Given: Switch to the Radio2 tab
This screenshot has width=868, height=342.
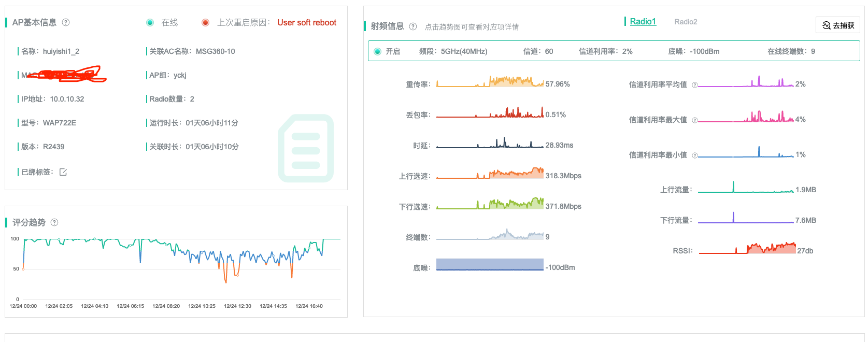Looking at the screenshot, I should pyautogui.click(x=686, y=22).
